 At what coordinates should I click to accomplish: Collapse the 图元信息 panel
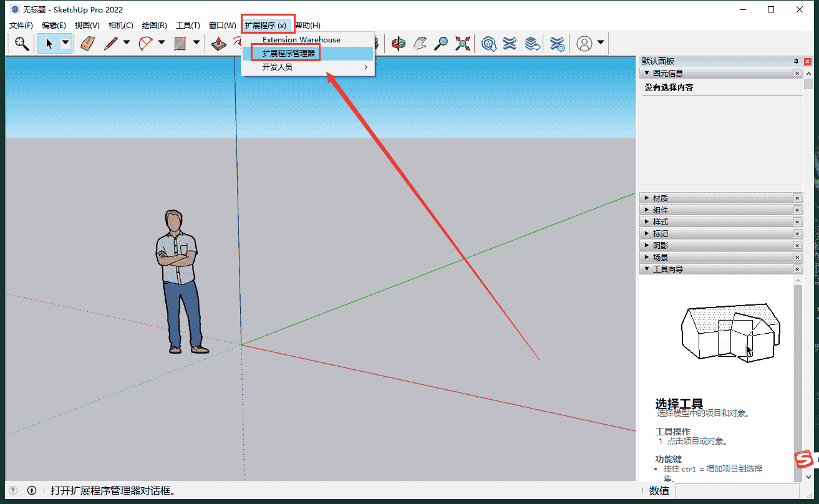pos(647,73)
